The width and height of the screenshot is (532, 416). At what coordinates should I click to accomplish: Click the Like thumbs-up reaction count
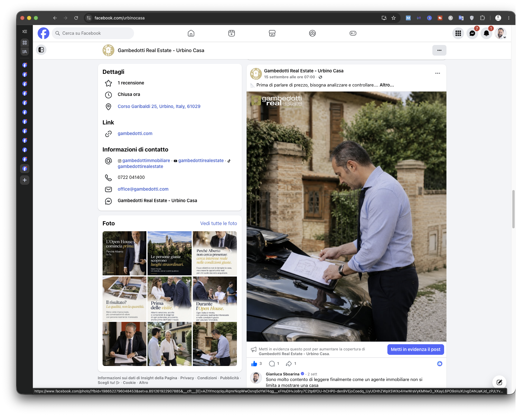coord(257,364)
